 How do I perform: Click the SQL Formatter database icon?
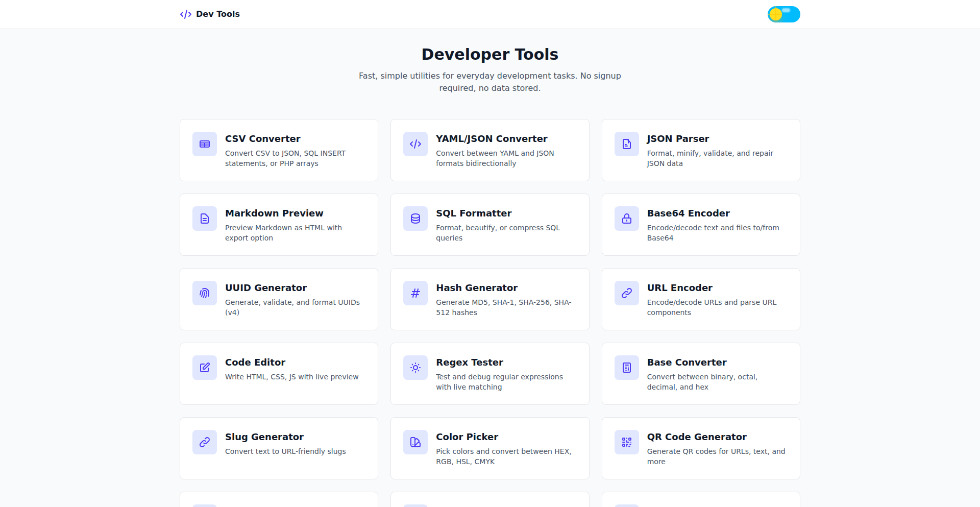click(x=415, y=219)
